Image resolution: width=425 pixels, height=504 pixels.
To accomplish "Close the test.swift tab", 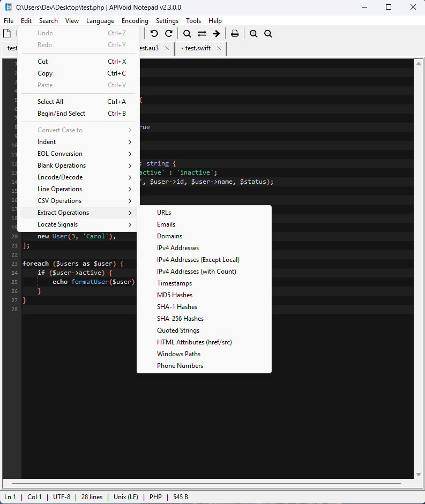I will click(219, 48).
